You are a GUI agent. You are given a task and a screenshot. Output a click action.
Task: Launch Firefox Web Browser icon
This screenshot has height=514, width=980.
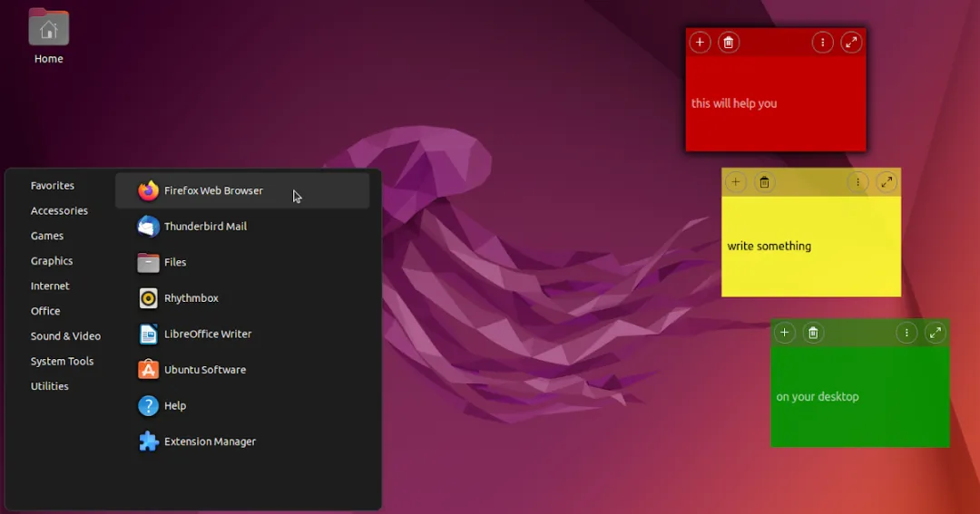(148, 190)
